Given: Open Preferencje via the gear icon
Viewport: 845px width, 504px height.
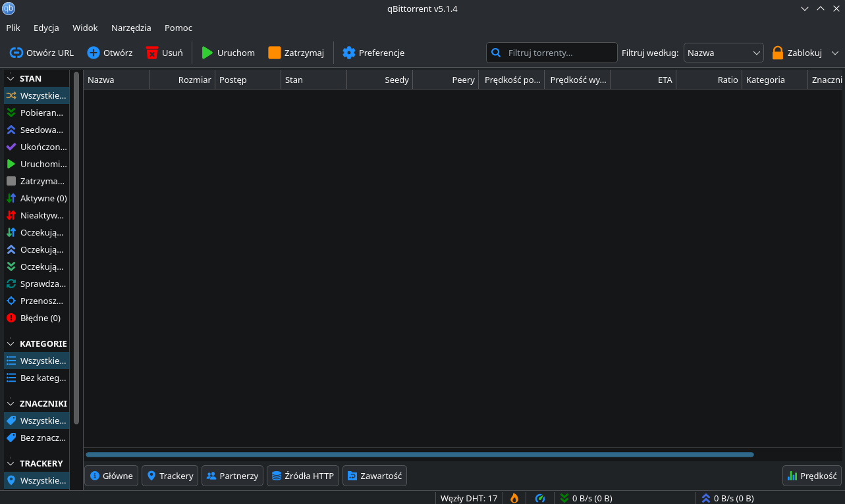Looking at the screenshot, I should coord(349,53).
